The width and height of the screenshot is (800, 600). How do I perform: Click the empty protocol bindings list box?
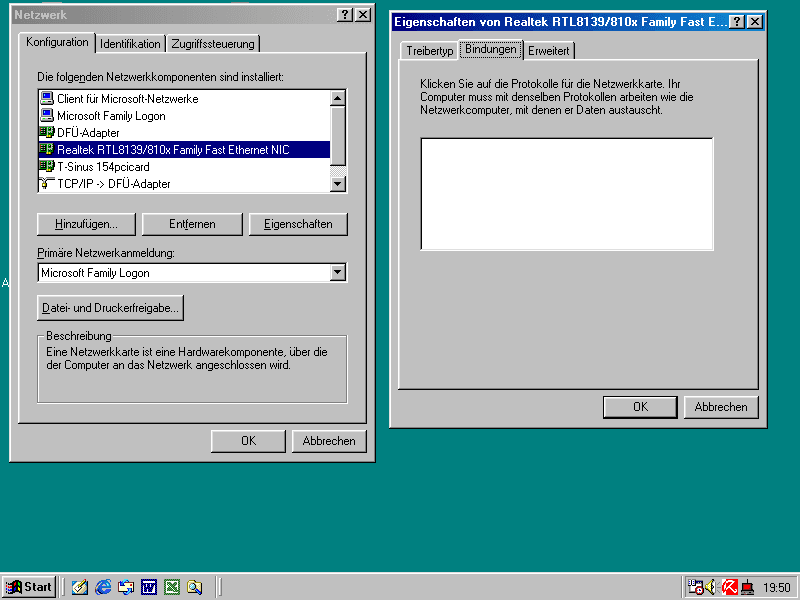[x=567, y=194]
